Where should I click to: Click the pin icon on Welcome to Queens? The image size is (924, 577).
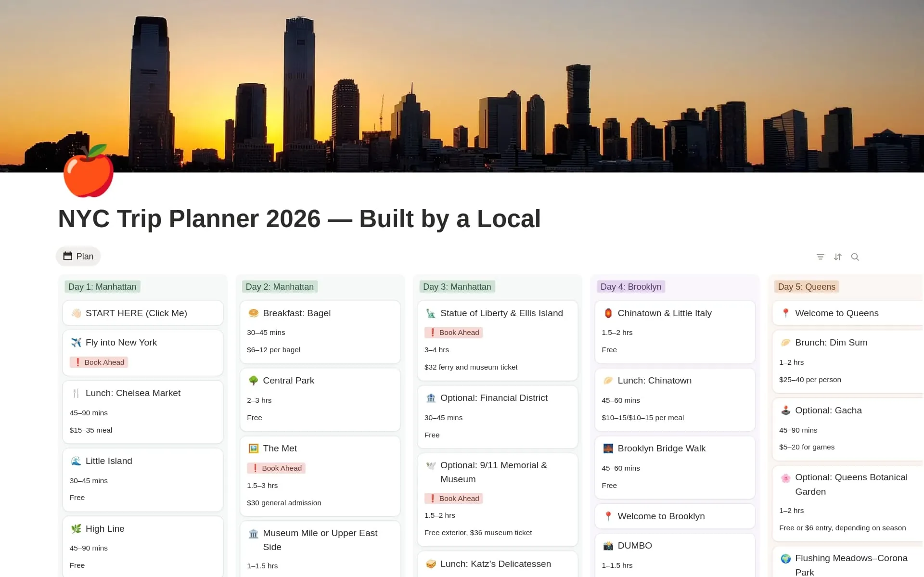tap(786, 313)
